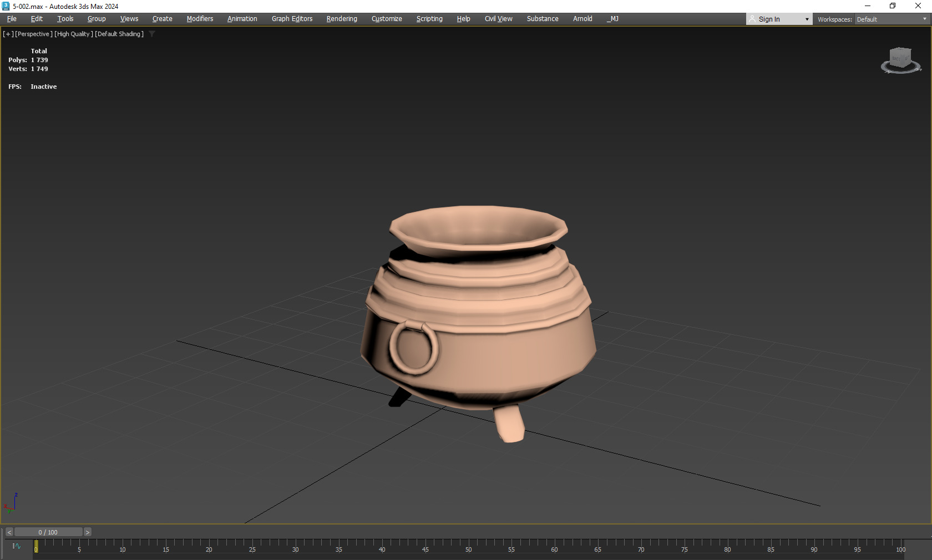Viewport: 932px width, 560px height.
Task: Minimize the 3ds Max window
Action: click(x=868, y=6)
